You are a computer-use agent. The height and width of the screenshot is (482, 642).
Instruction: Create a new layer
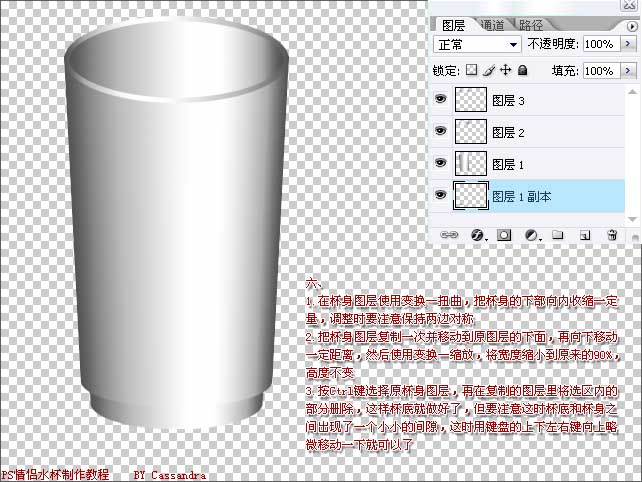585,235
